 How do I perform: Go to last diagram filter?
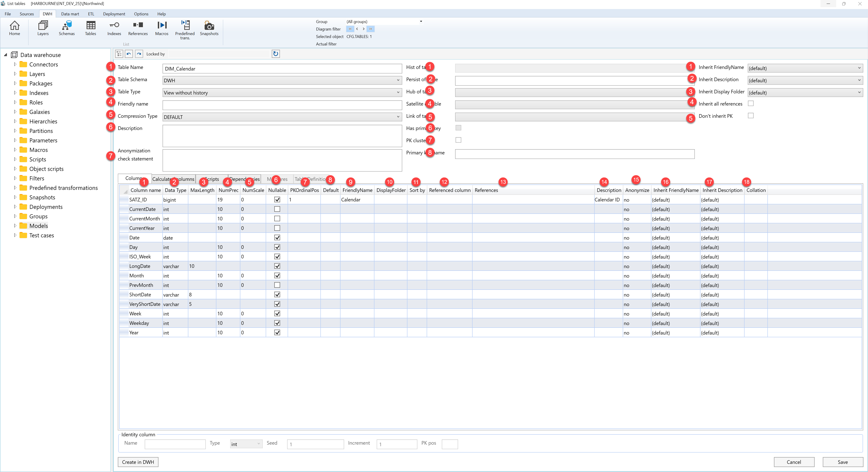coord(370,29)
